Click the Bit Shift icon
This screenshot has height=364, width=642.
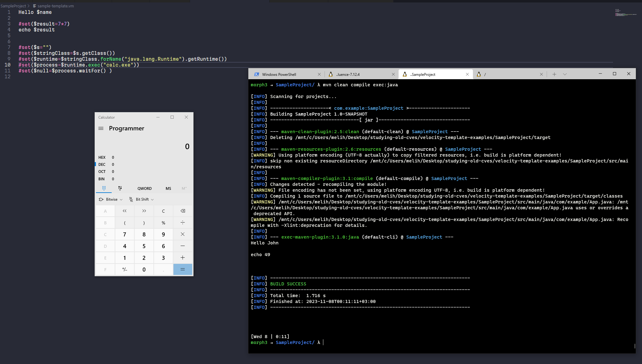131,199
